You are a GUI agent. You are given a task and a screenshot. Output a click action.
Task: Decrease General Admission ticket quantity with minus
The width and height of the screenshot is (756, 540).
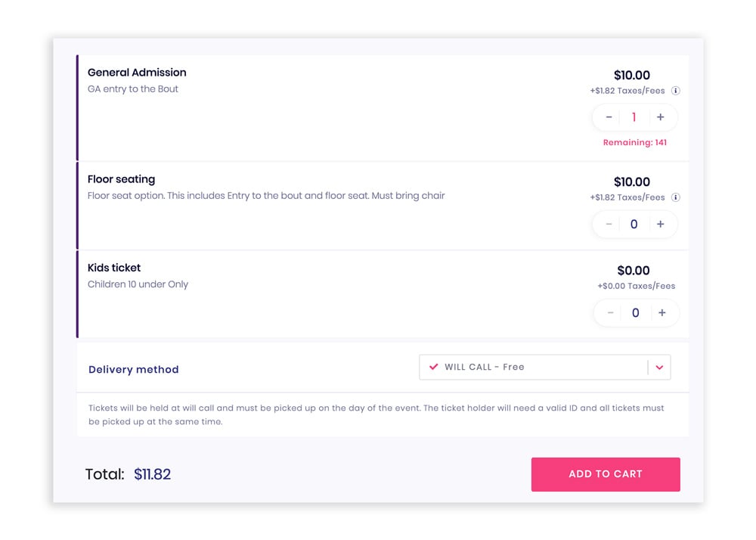609,117
